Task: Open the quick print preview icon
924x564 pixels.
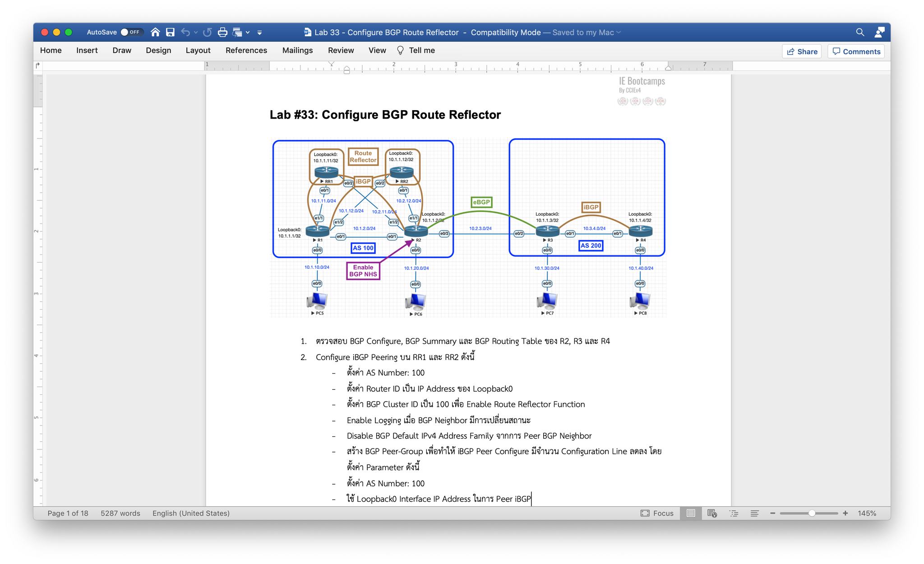Action: point(237,32)
